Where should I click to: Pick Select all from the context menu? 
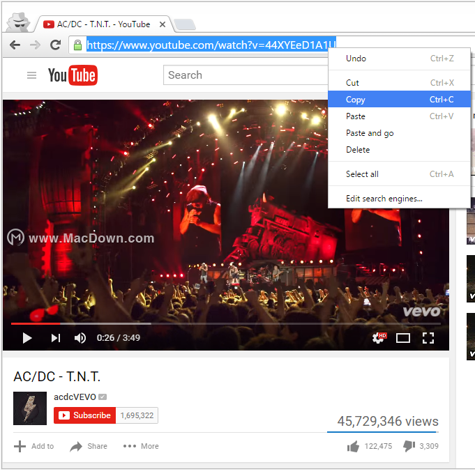[400, 174]
